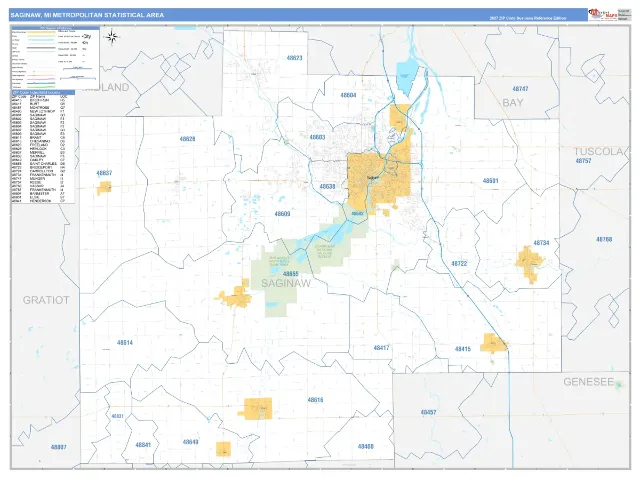Click the orange town area below 48637
The height and width of the screenshot is (480, 640).
click(104, 188)
